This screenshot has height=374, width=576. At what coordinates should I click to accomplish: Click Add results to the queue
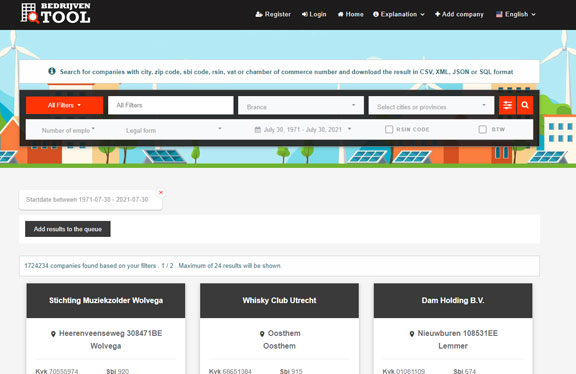(x=68, y=229)
